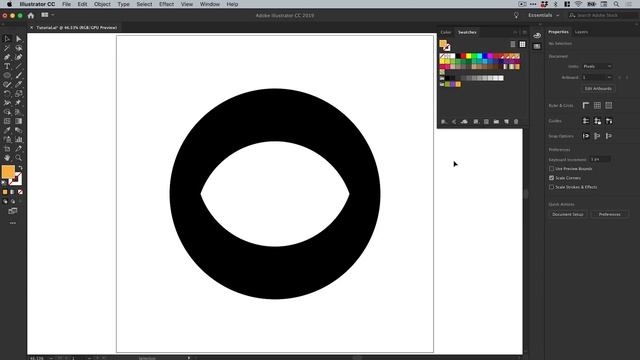Pick the yellow swatch in top row
This screenshot has width=640, height=360.
(x=469, y=56)
